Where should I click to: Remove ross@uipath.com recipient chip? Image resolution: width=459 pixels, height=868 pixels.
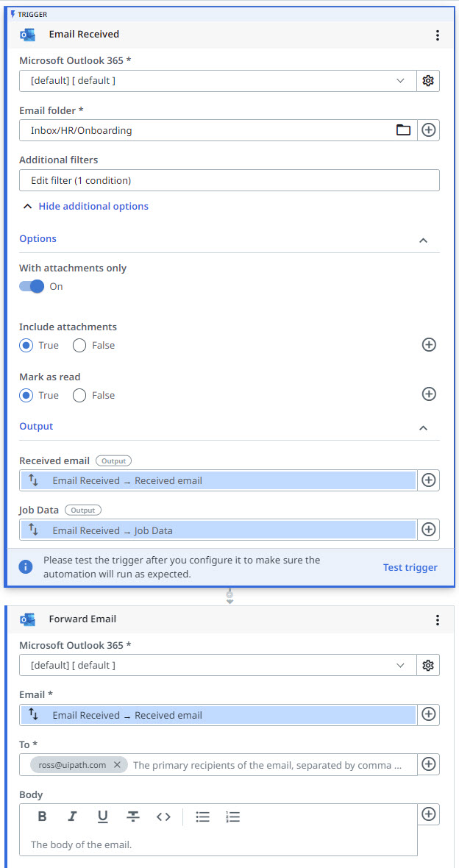point(117,765)
